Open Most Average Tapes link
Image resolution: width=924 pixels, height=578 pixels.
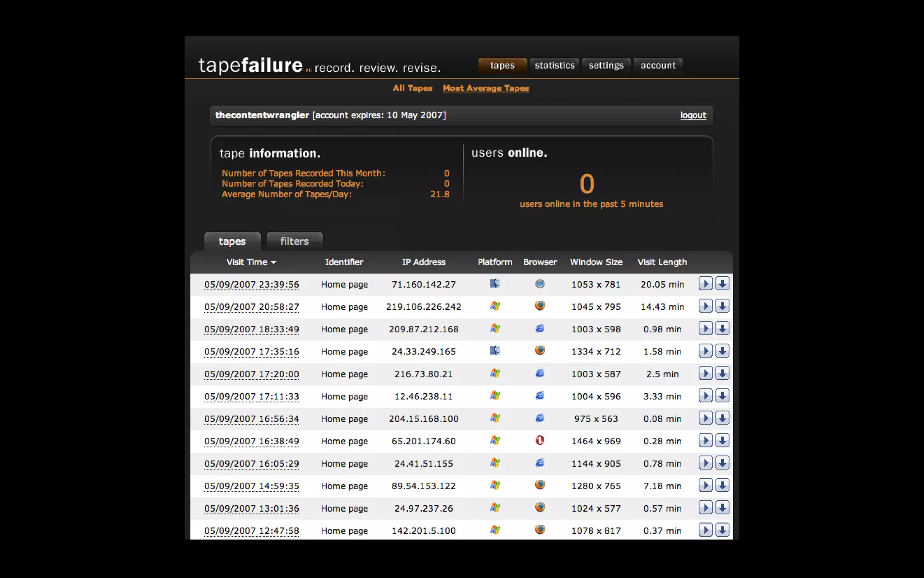point(485,88)
